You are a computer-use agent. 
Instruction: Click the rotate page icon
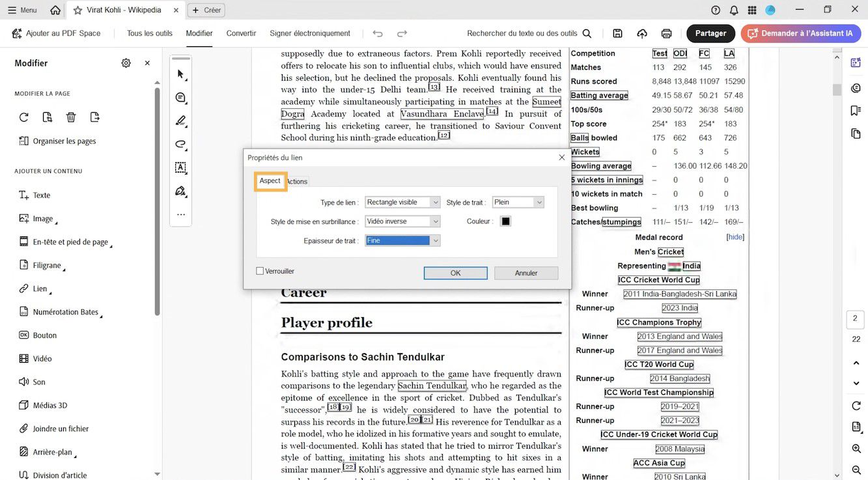24,117
